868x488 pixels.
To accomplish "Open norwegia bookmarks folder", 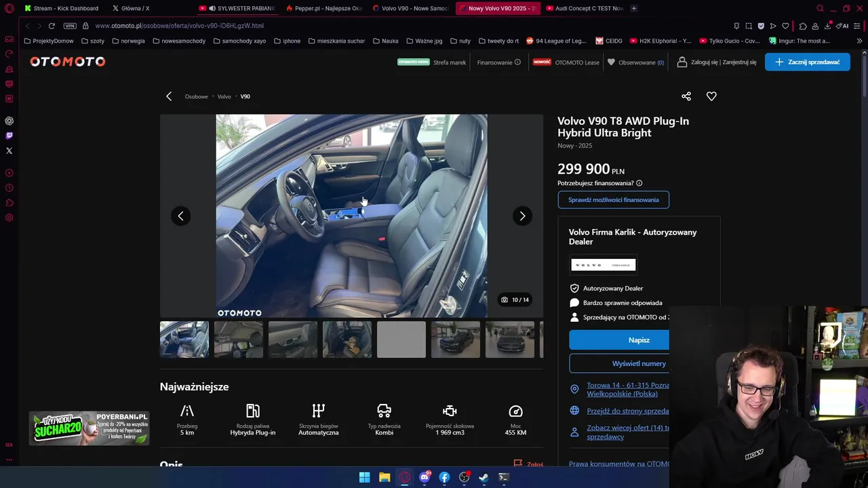I will point(127,41).
